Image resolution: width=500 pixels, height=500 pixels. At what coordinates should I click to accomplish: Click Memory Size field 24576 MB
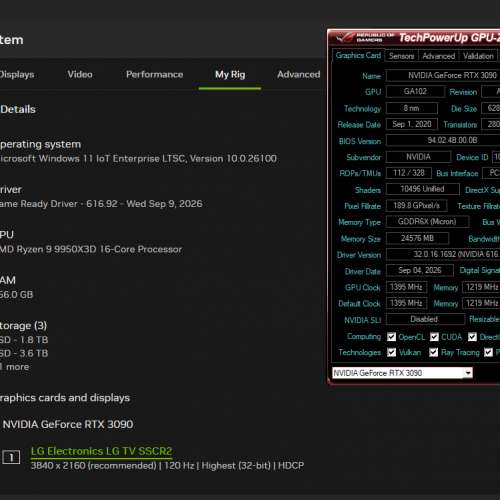point(417,238)
